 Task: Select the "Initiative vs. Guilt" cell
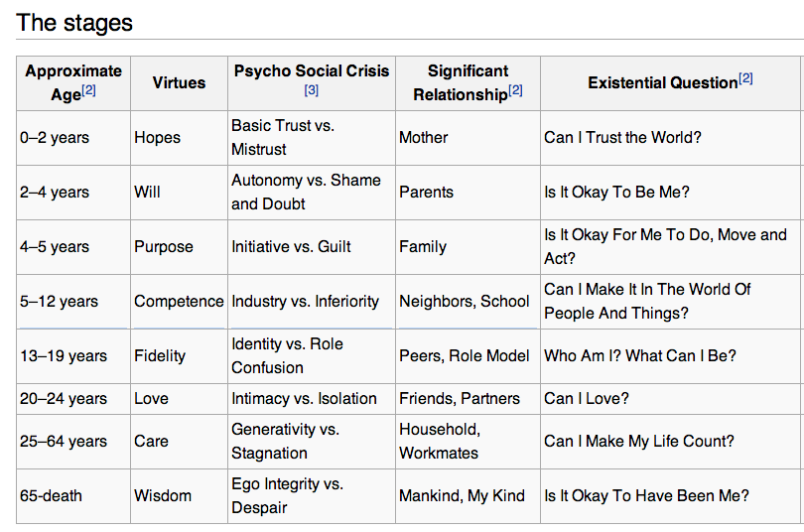291,246
